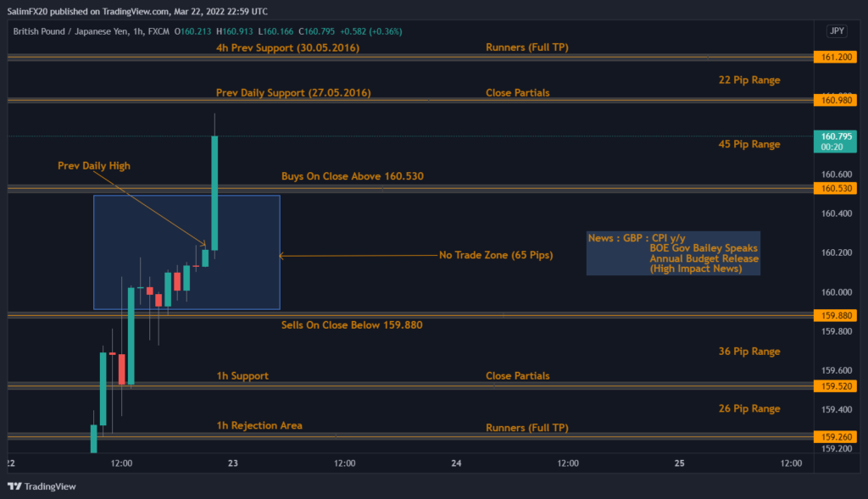Viewport: 868px width, 499px height.
Task: Click the GBP high impact news text box
Action: coord(673,253)
